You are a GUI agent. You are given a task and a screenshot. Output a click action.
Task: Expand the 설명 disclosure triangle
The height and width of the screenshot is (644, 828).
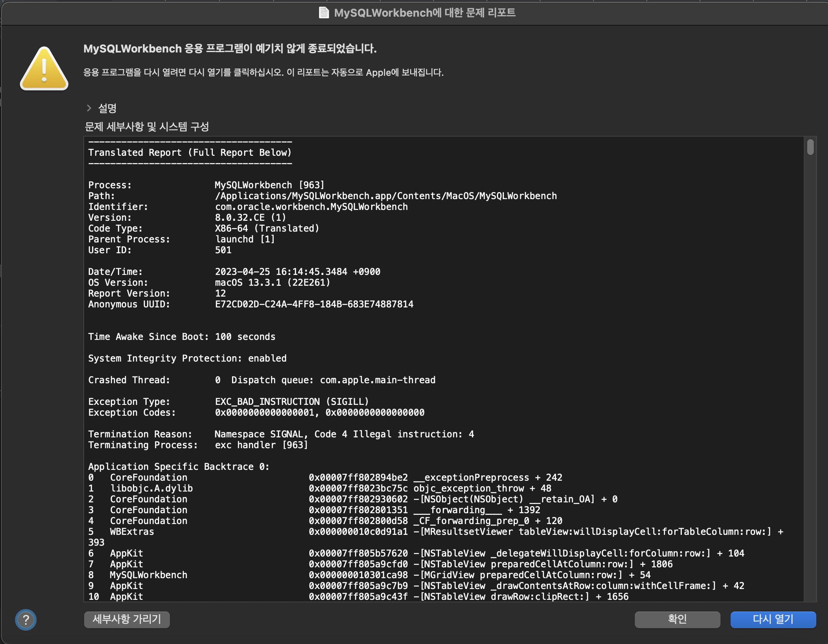[89, 108]
